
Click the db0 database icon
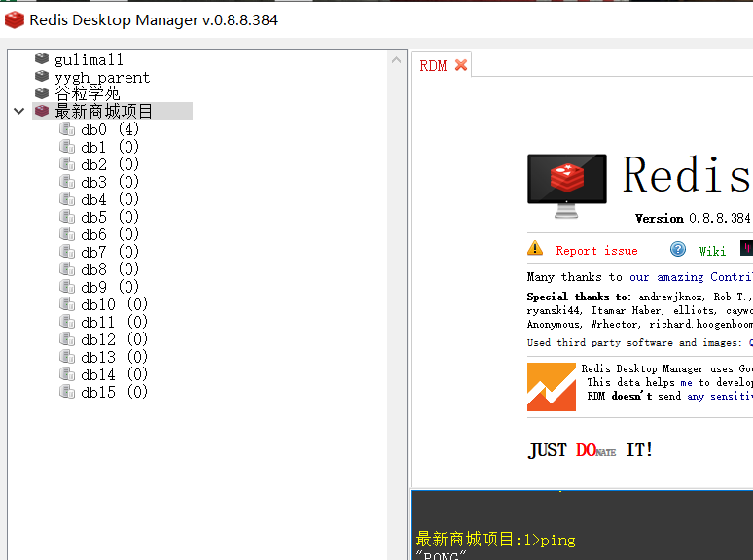[67, 128]
